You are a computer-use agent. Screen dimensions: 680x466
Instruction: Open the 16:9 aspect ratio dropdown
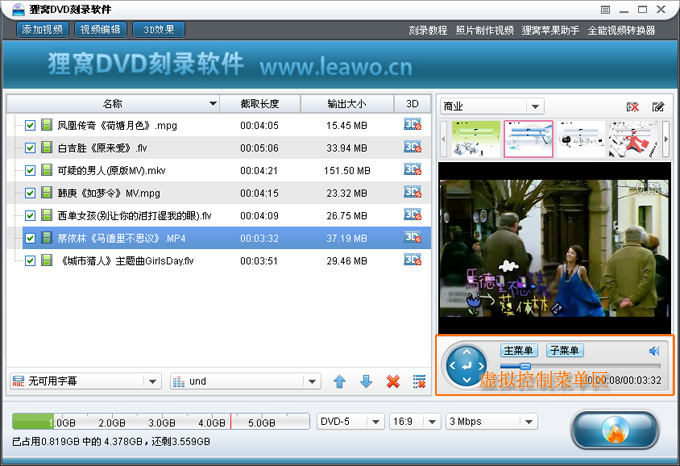click(415, 421)
